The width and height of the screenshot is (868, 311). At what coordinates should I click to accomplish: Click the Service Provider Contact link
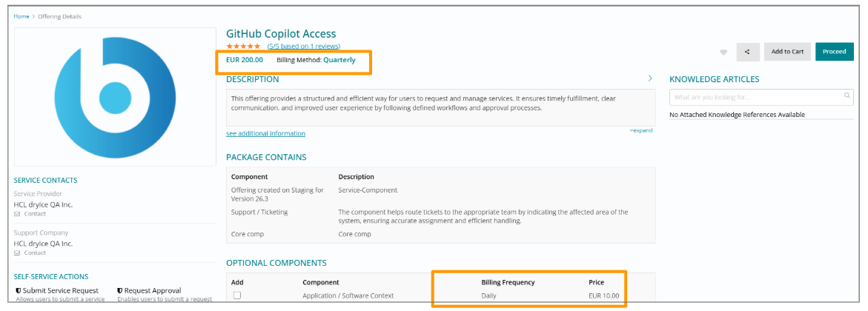pos(35,214)
